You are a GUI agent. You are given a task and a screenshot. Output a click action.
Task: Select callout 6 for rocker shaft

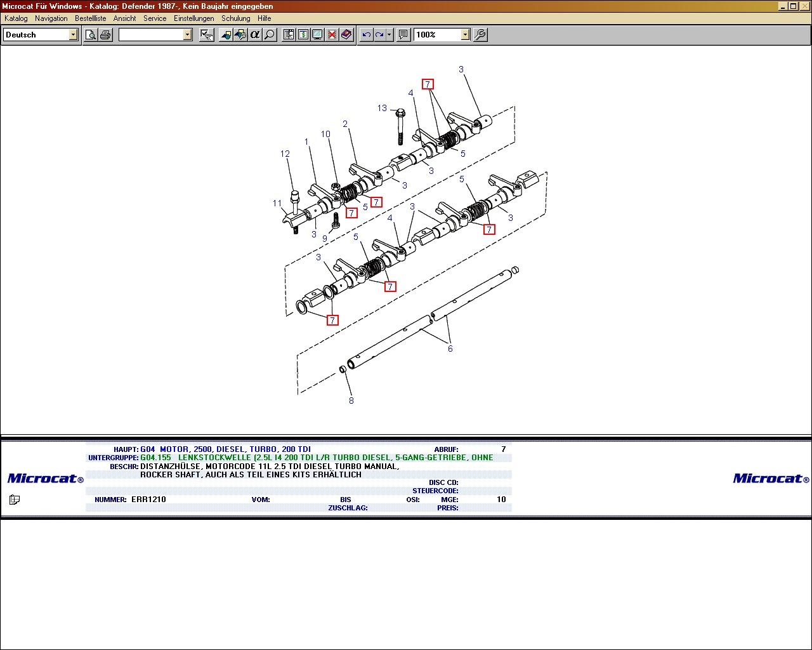pos(450,348)
